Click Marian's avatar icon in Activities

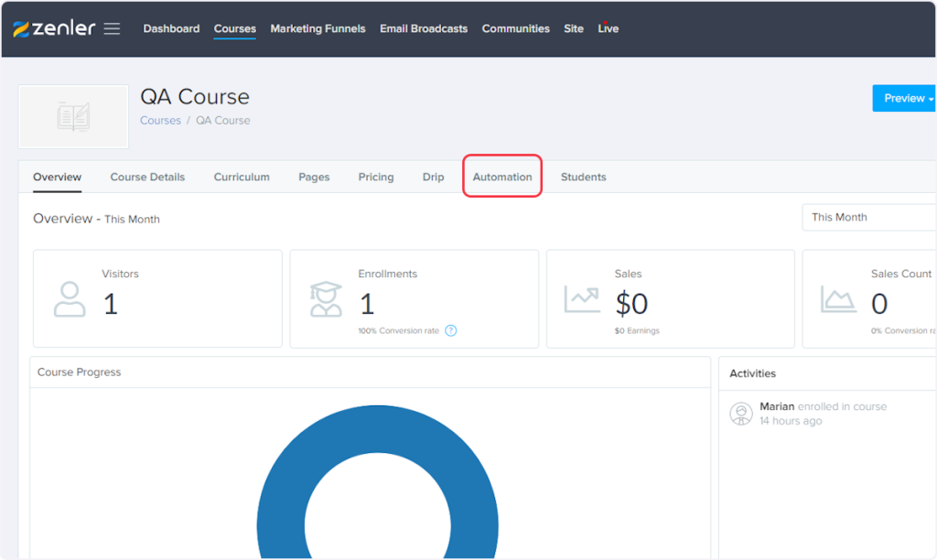(x=741, y=414)
